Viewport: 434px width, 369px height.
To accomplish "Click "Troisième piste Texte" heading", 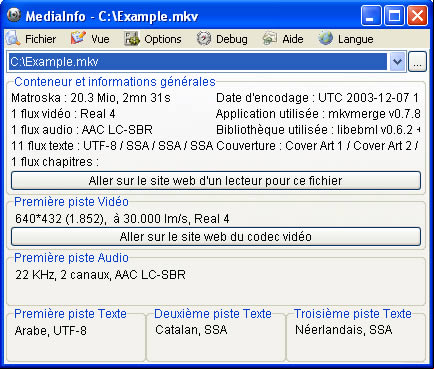I will [353, 314].
